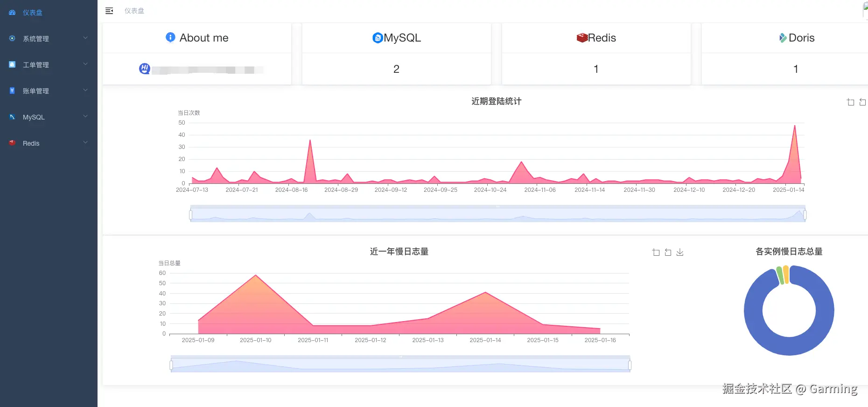Click the 系统管理 gear icon

(12, 38)
